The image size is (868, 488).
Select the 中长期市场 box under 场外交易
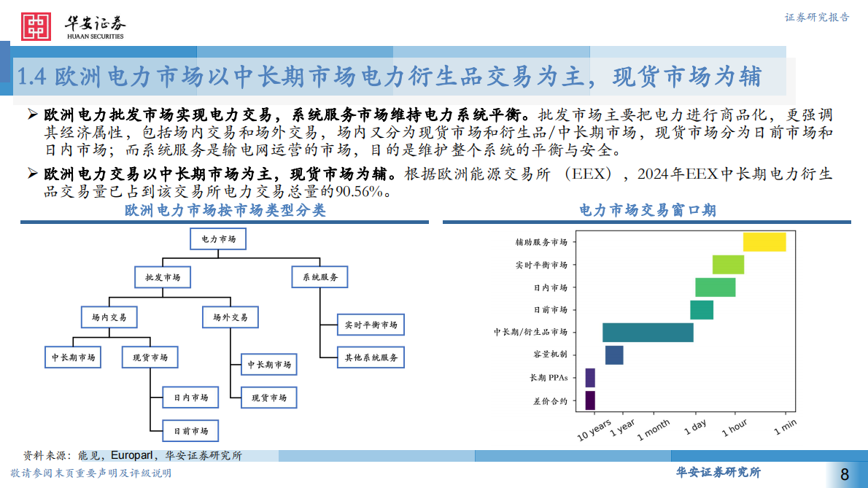tap(269, 365)
